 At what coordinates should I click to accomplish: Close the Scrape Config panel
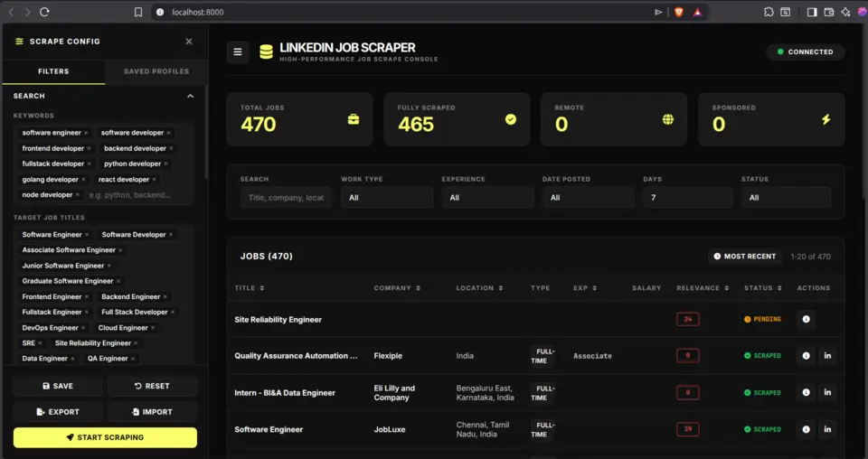(x=189, y=41)
